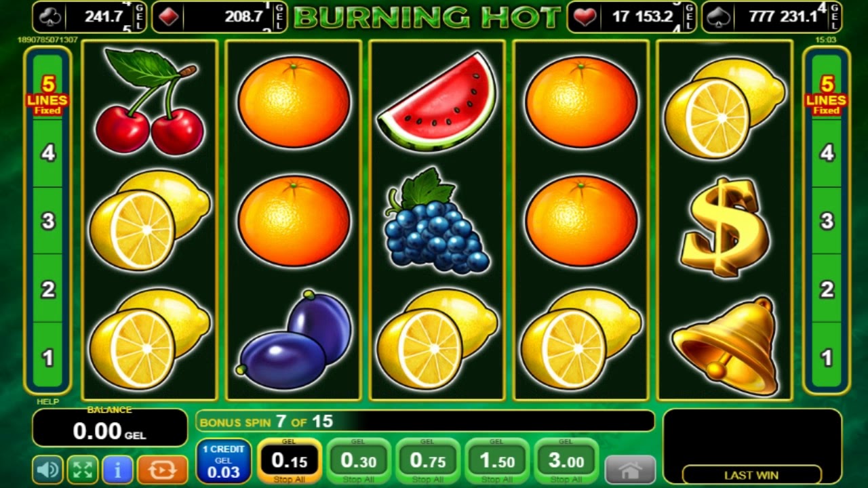This screenshot has width=868, height=488.
Task: Click the grey home icon button
Action: (630, 470)
